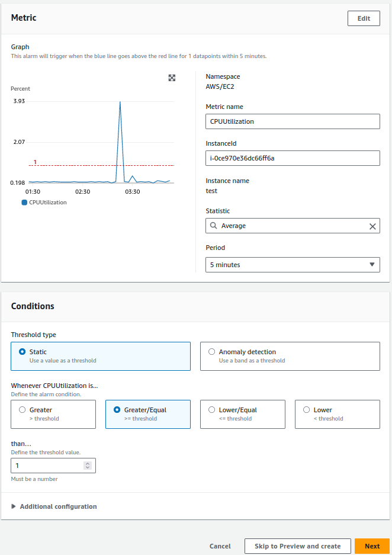Expand the graph to full screen
Viewport: 392px width, 555px height.
pos(172,78)
